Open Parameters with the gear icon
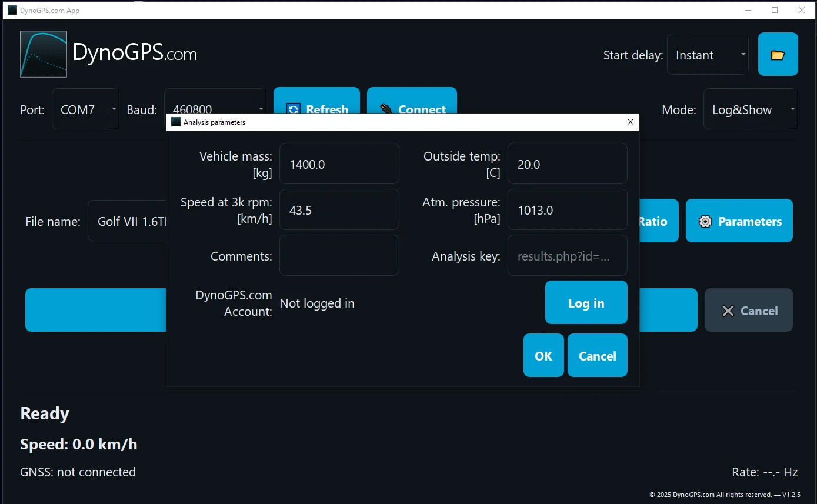 [x=739, y=221]
